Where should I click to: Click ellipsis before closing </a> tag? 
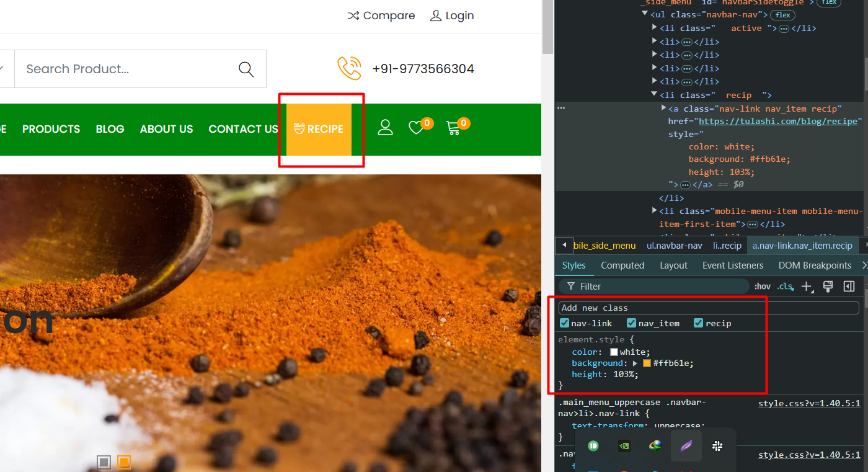click(x=685, y=185)
